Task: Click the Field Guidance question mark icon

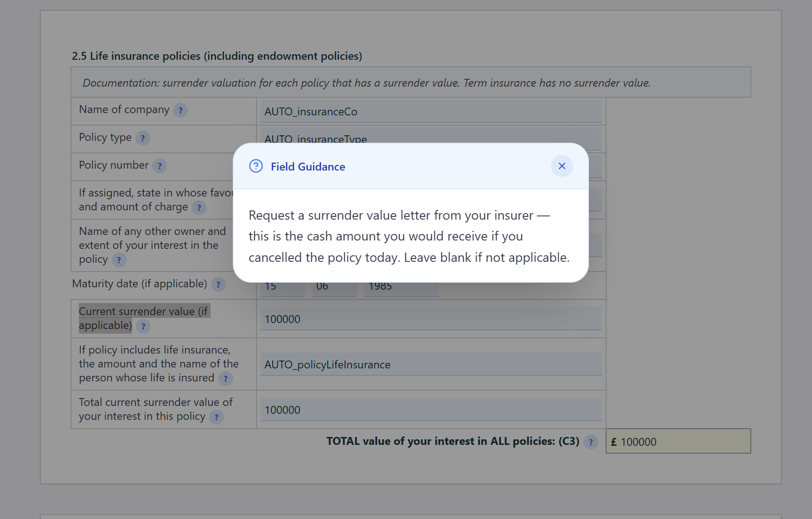Action: pyautogui.click(x=256, y=166)
